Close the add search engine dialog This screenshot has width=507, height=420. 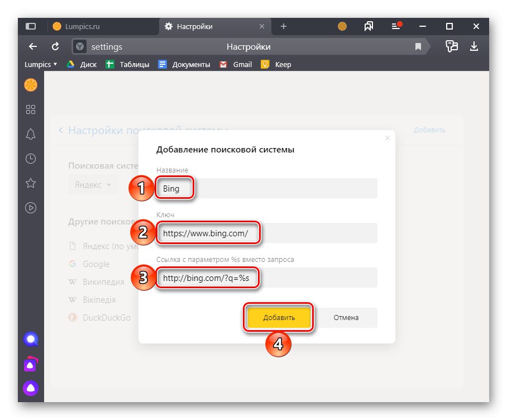[388, 138]
